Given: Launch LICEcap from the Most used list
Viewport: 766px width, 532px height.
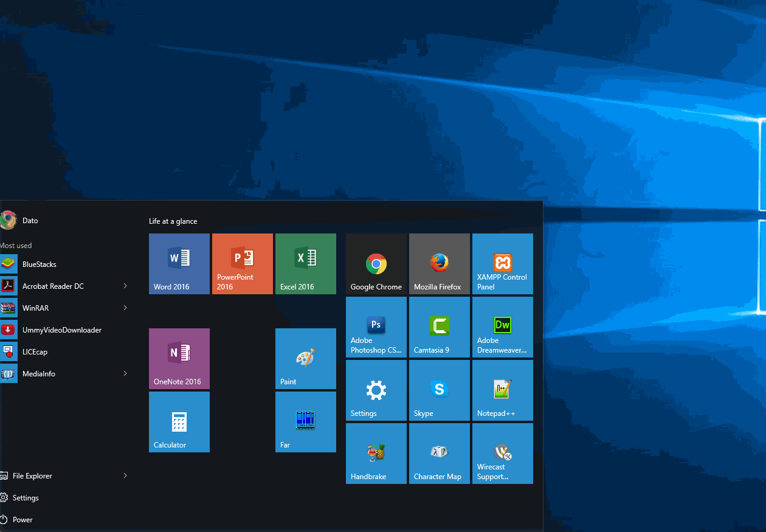Looking at the screenshot, I should pyautogui.click(x=67, y=352).
